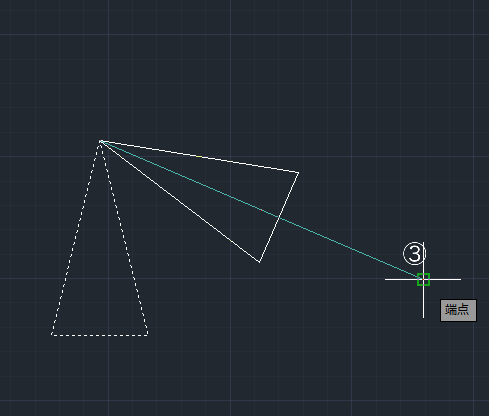Pick the dashed triangle's bottom-left vertex
The image size is (489, 416).
point(52,335)
